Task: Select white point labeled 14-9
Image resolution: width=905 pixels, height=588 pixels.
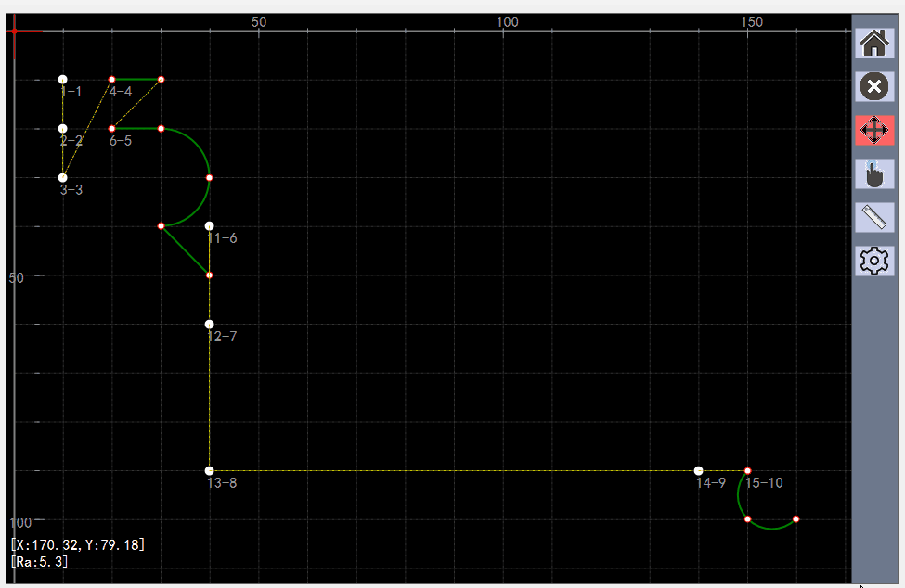Action: pos(698,471)
